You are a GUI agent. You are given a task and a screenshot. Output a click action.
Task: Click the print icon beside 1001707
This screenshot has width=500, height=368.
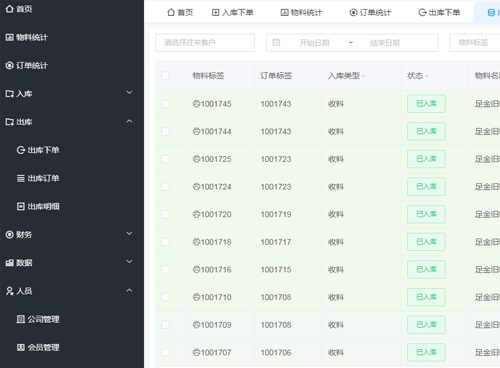(x=196, y=352)
